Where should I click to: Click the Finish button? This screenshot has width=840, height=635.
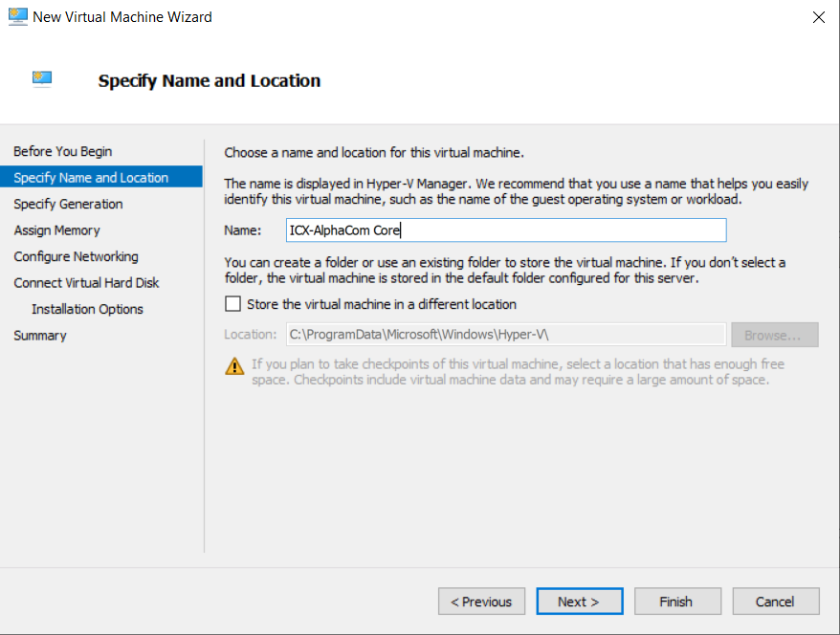675,602
